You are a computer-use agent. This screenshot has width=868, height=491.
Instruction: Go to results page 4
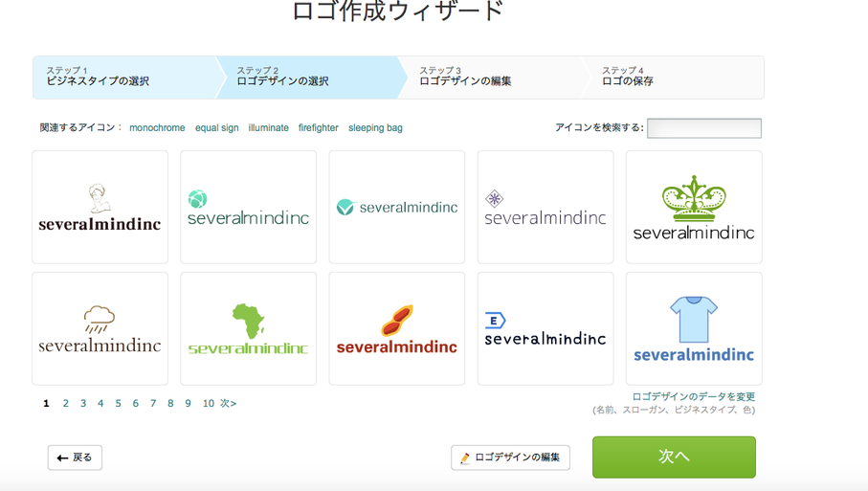(100, 404)
